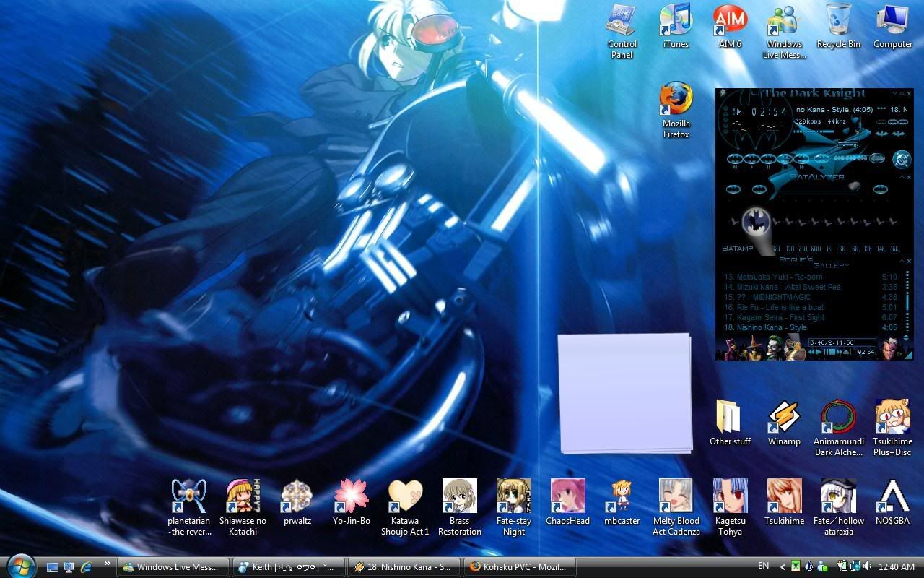Switch to Windows Live Messenger taskbar button
This screenshot has height=578, width=924.
point(172,567)
